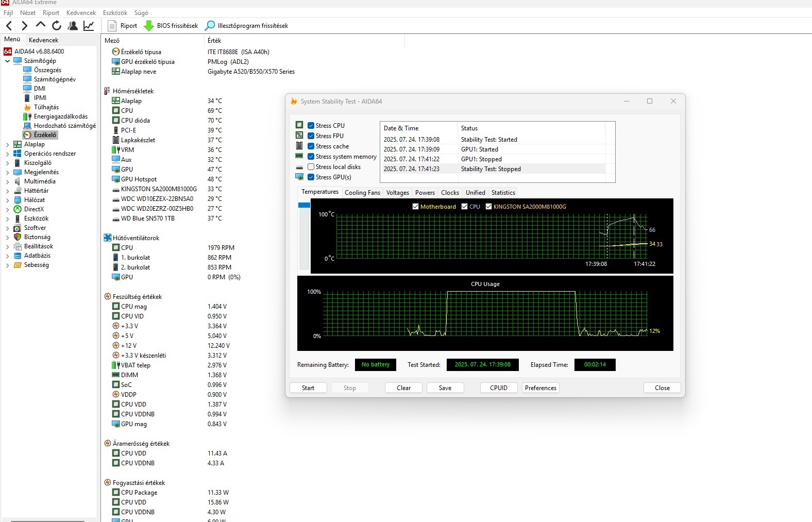This screenshot has height=522, width=812.
Task: Enable the Stress local disks checkbox
Action: coord(311,167)
